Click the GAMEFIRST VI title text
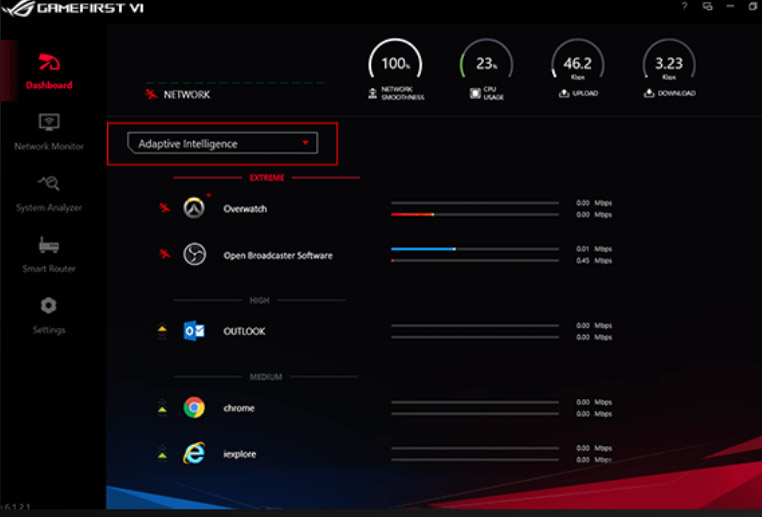Viewport: 762px width, 517px height. click(90, 8)
